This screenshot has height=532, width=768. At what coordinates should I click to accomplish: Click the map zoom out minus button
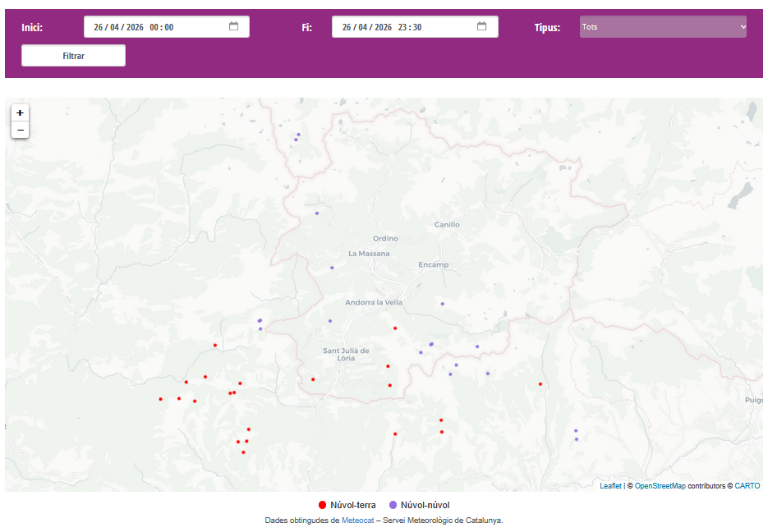click(x=20, y=130)
